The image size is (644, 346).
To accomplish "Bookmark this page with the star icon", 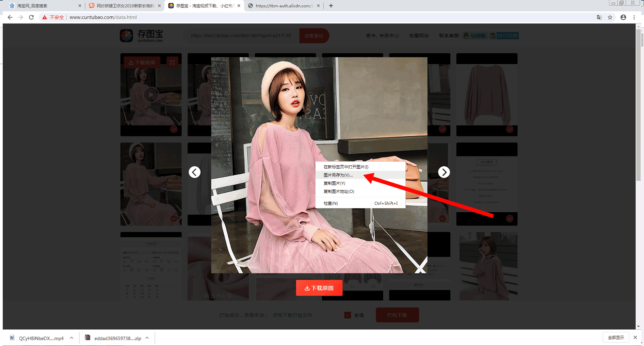I will pos(610,17).
